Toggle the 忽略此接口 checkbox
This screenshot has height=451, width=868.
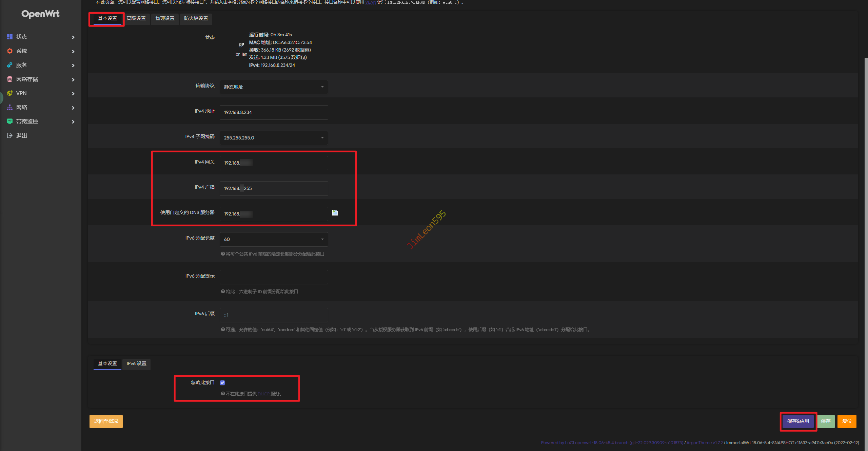point(222,383)
